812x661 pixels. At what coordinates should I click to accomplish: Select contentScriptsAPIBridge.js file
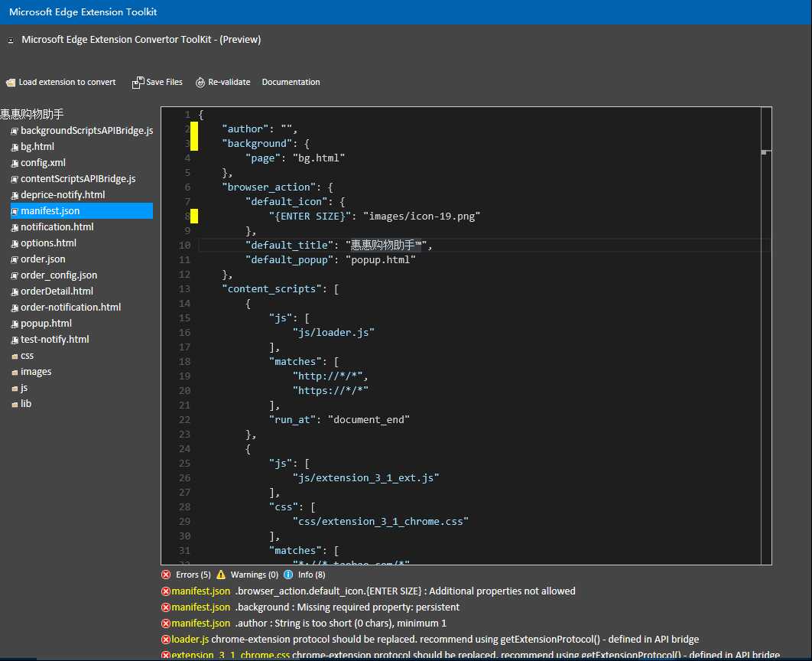point(78,179)
